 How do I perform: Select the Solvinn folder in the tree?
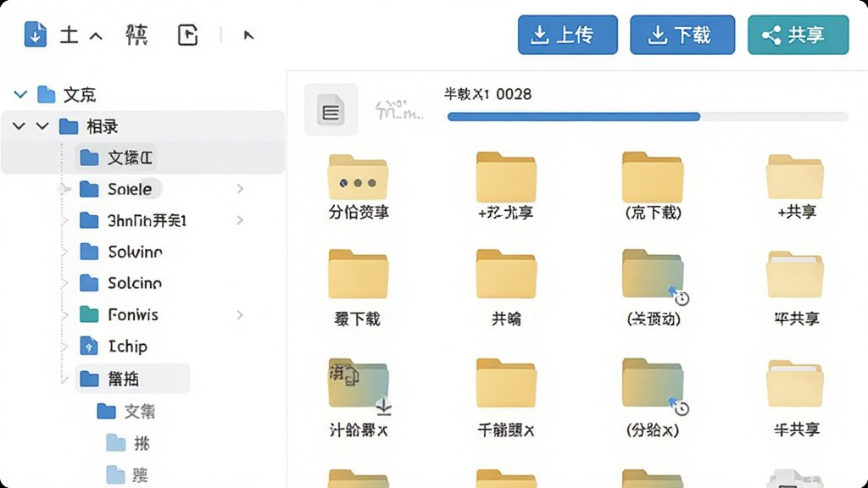(x=120, y=252)
